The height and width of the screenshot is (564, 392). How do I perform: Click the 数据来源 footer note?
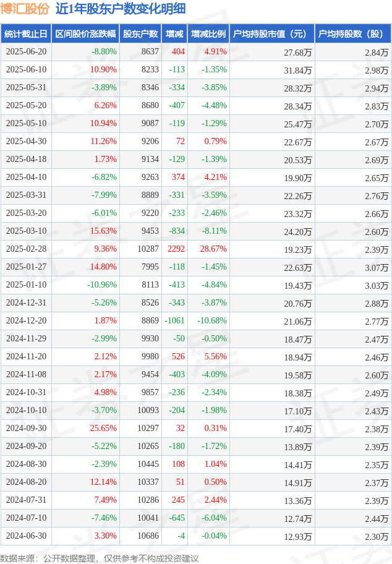[100, 558]
